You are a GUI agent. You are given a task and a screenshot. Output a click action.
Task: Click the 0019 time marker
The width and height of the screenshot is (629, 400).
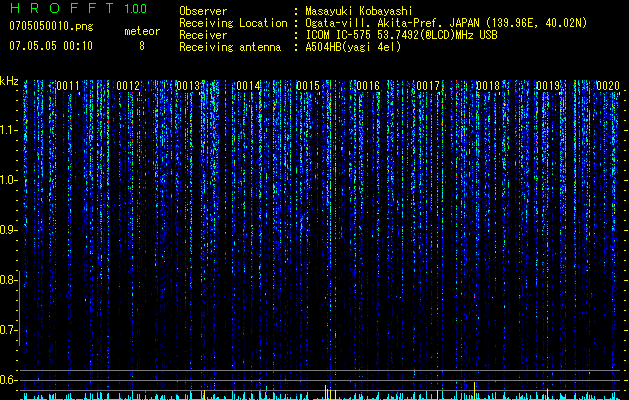tap(548, 86)
